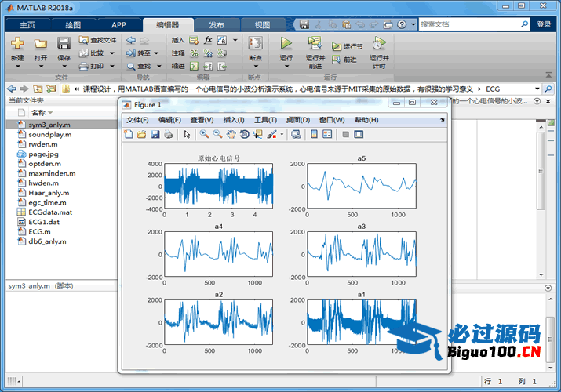Toggle Show Plot Tools in Figure 1
The width and height of the screenshot is (561, 392).
tap(359, 134)
